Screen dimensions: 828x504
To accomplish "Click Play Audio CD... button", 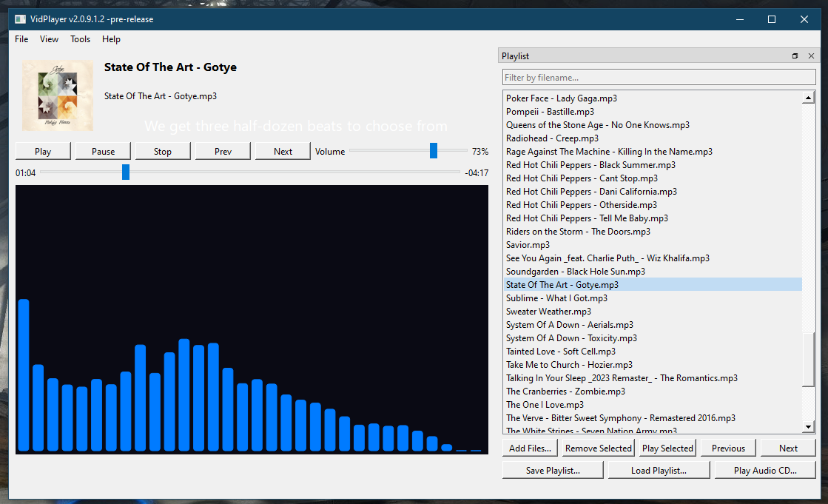I will [x=765, y=471].
